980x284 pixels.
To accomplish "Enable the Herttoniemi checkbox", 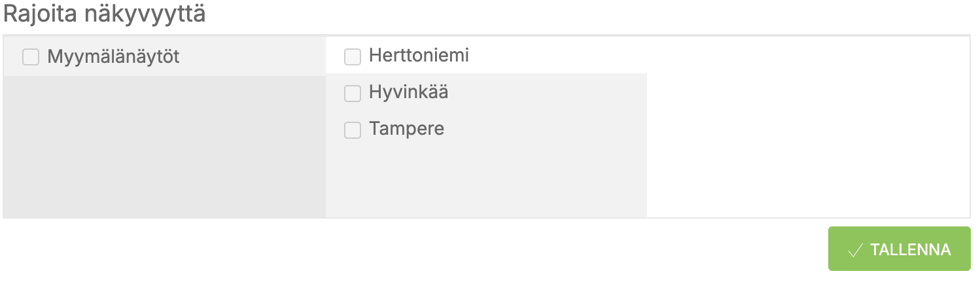I will point(353,58).
